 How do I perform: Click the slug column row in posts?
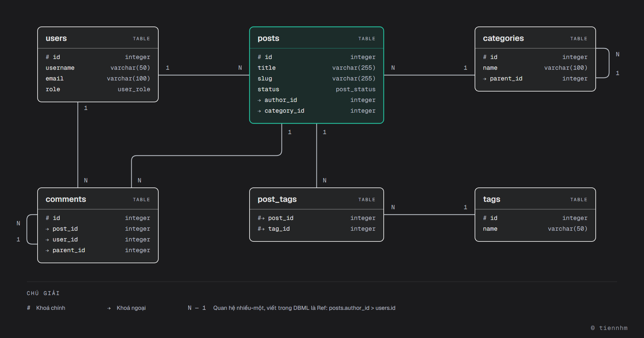point(316,78)
